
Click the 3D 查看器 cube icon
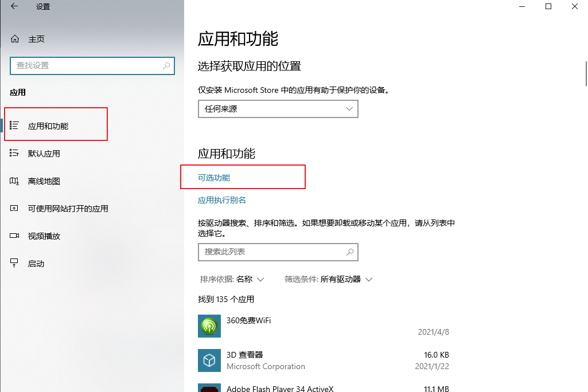coord(209,360)
